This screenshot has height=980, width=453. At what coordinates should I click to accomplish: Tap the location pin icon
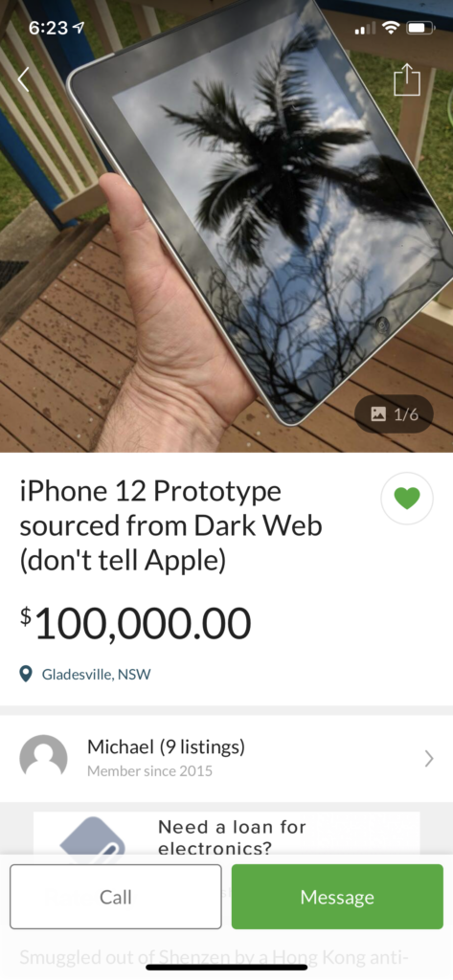point(26,675)
